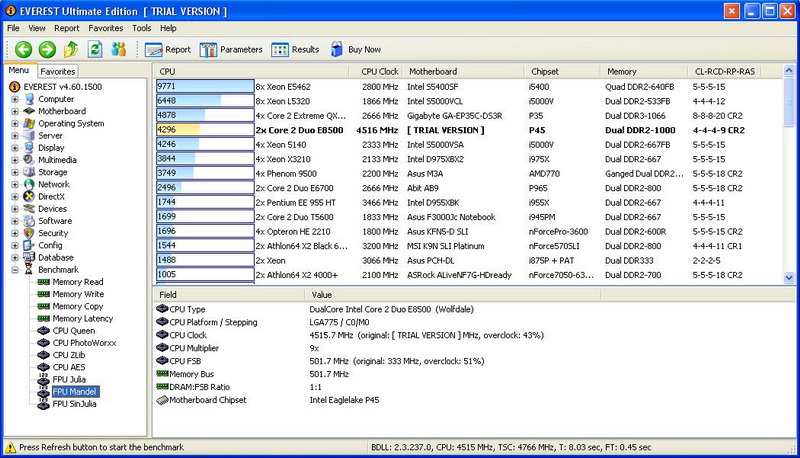The image size is (800, 458).
Task: Open the Report toolbar button
Action: click(x=167, y=49)
